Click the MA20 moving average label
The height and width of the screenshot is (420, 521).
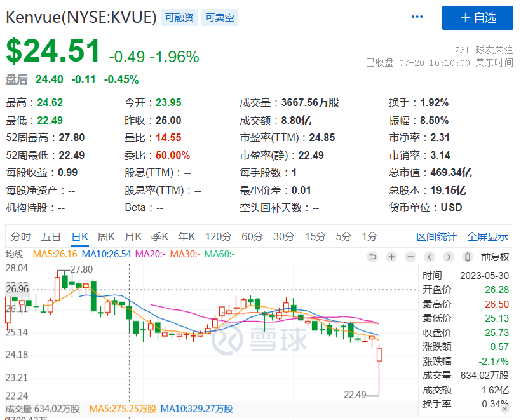[x=150, y=254]
